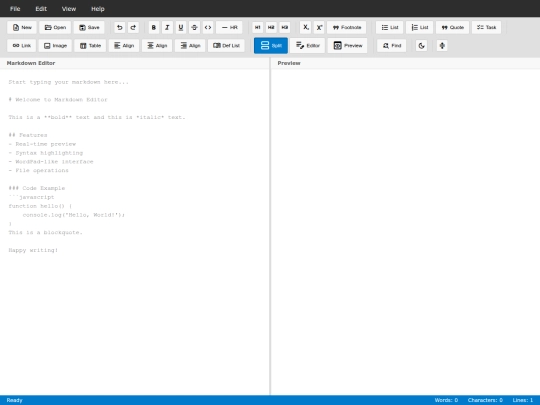540x405 pixels.
Task: Open the View menu
Action: [69, 9]
